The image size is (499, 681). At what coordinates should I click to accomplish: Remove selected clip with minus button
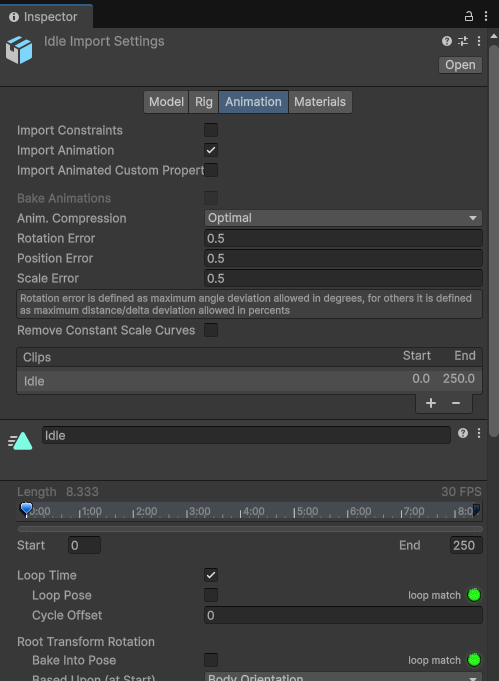point(456,403)
